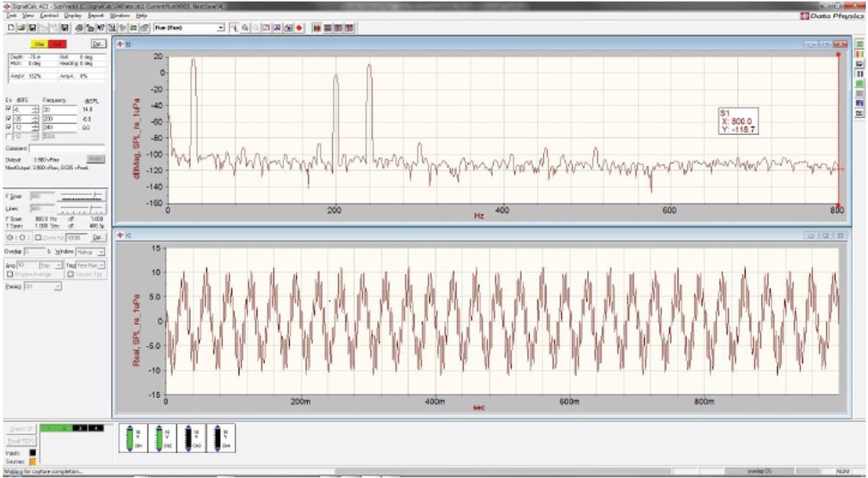The height and width of the screenshot is (478, 868).
Task: Toggle the Zoom checkbox in left panel
Action: [38, 238]
